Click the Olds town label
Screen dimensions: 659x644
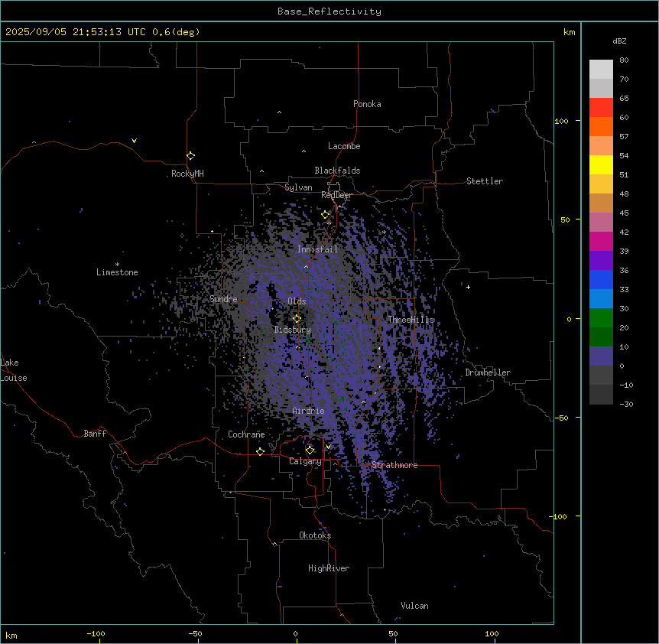coord(297,301)
